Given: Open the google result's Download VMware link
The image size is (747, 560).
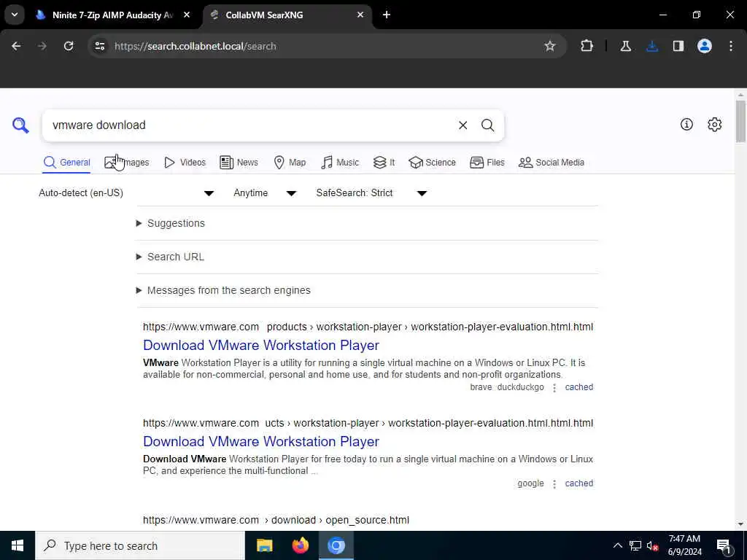Looking at the screenshot, I should [261, 441].
